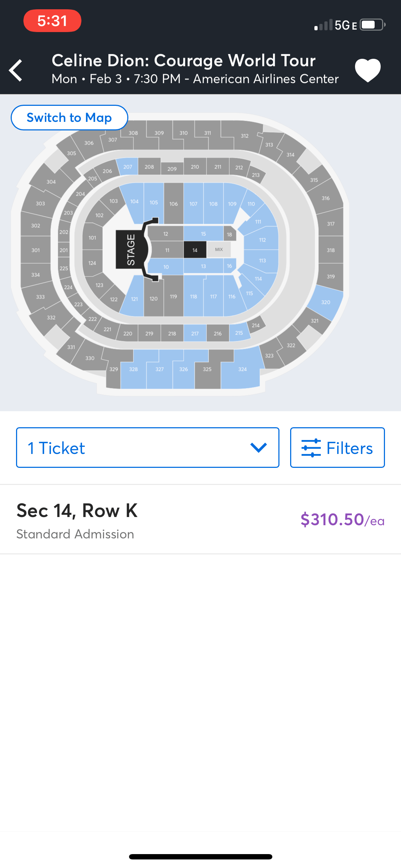Tap section 207 on the seating chart

[x=128, y=167]
